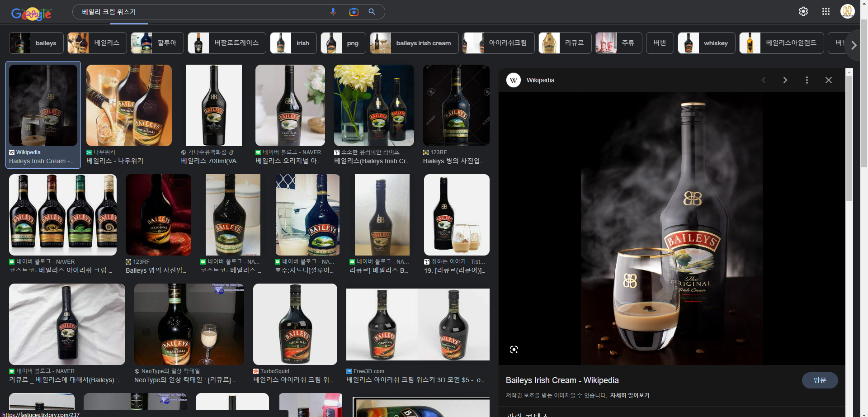Start voice search with microphone icon
Viewport: 868px width, 417px height.
point(333,12)
